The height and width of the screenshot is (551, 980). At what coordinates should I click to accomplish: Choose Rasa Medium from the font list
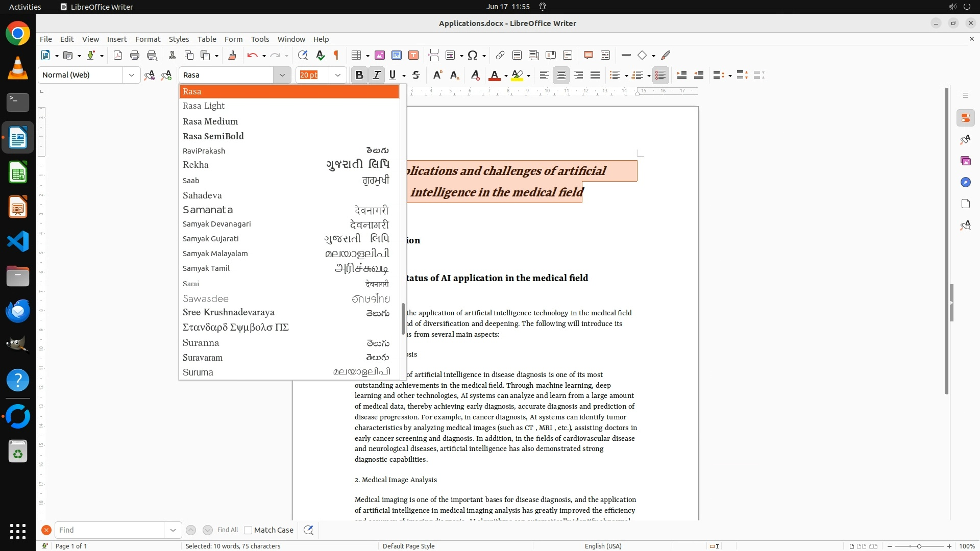click(x=210, y=121)
